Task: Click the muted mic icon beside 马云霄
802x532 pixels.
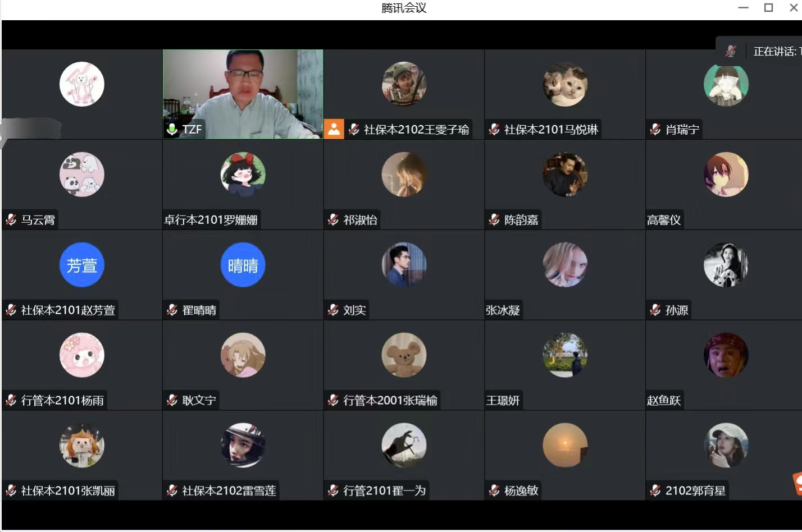Action: tap(11, 220)
